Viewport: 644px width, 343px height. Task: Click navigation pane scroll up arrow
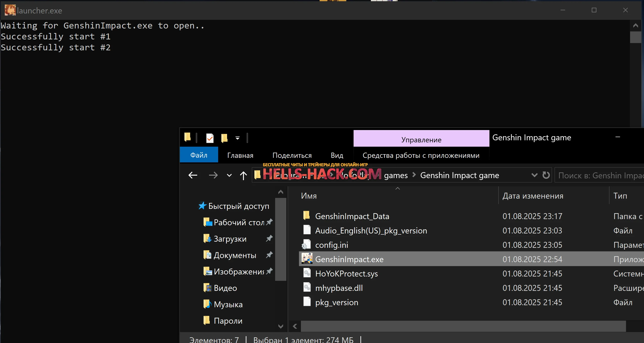point(280,192)
